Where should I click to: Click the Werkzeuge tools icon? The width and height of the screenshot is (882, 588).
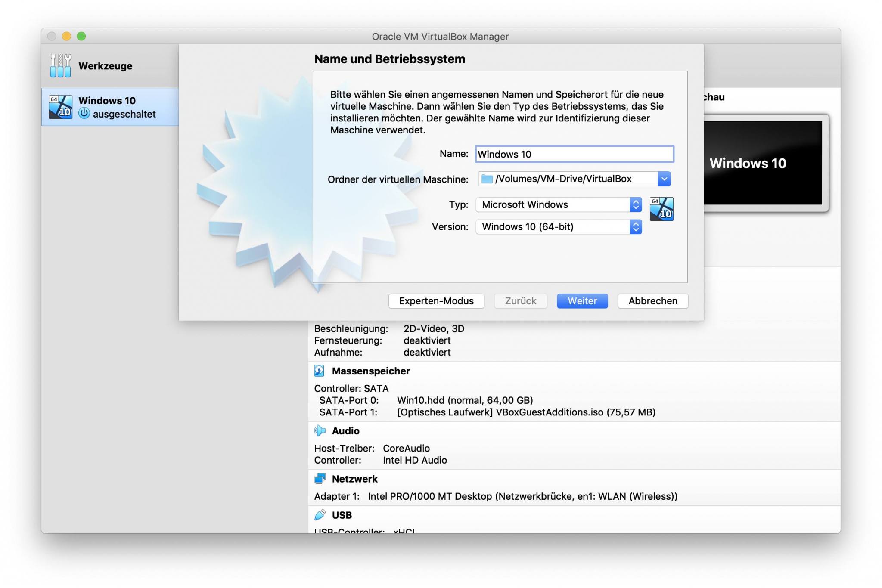coord(60,65)
